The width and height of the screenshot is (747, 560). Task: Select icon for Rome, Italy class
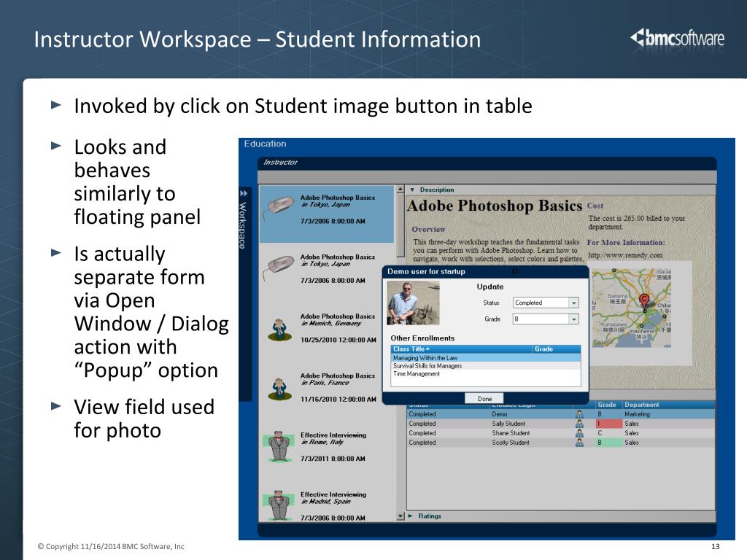[279, 446]
